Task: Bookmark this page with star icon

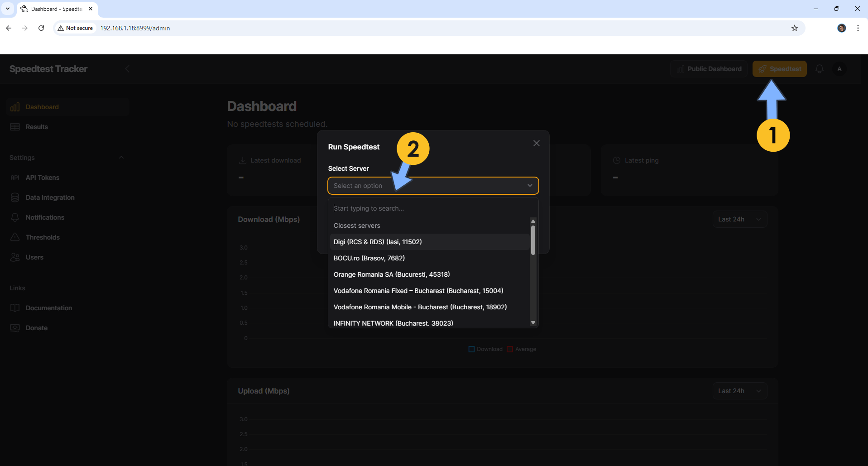Action: click(x=794, y=28)
